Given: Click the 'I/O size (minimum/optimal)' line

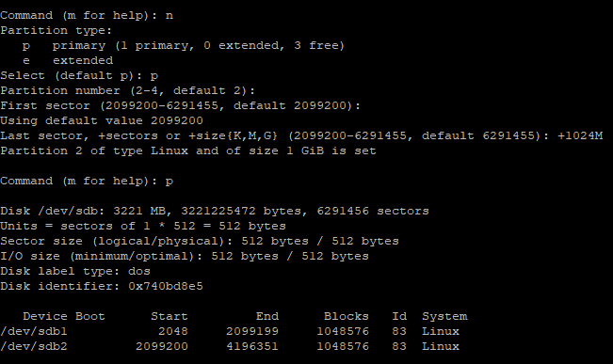Looking at the screenshot, I should tap(185, 256).
